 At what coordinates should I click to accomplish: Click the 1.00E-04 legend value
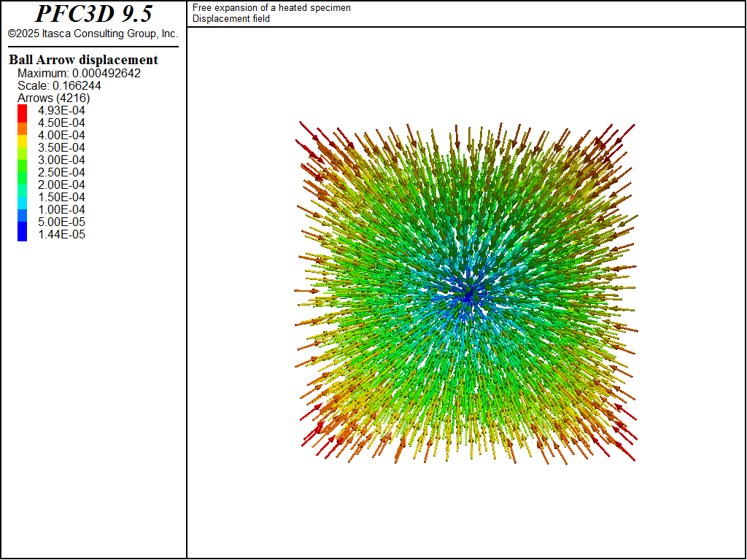tap(61, 209)
